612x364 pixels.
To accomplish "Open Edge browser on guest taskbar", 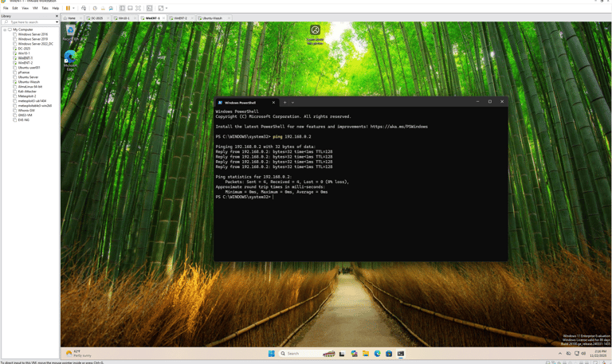I will pyautogui.click(x=378, y=354).
